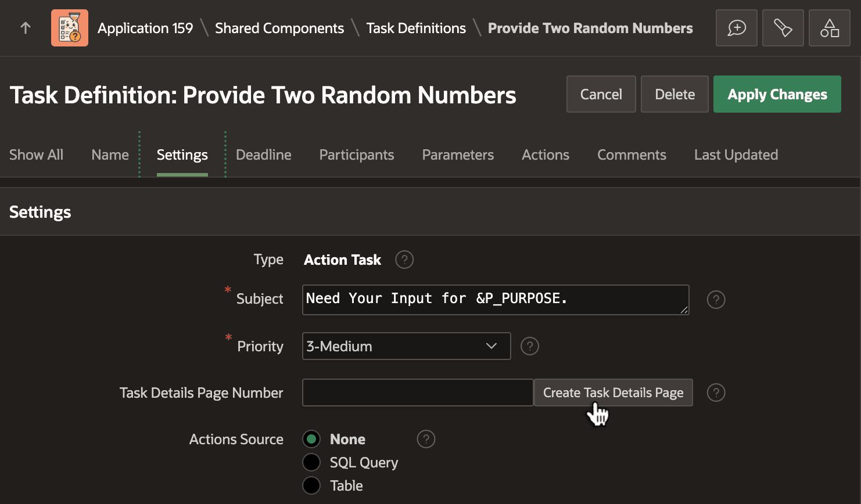Viewport: 861px width, 504px height.
Task: Click the Settings section heading
Action: (x=40, y=212)
